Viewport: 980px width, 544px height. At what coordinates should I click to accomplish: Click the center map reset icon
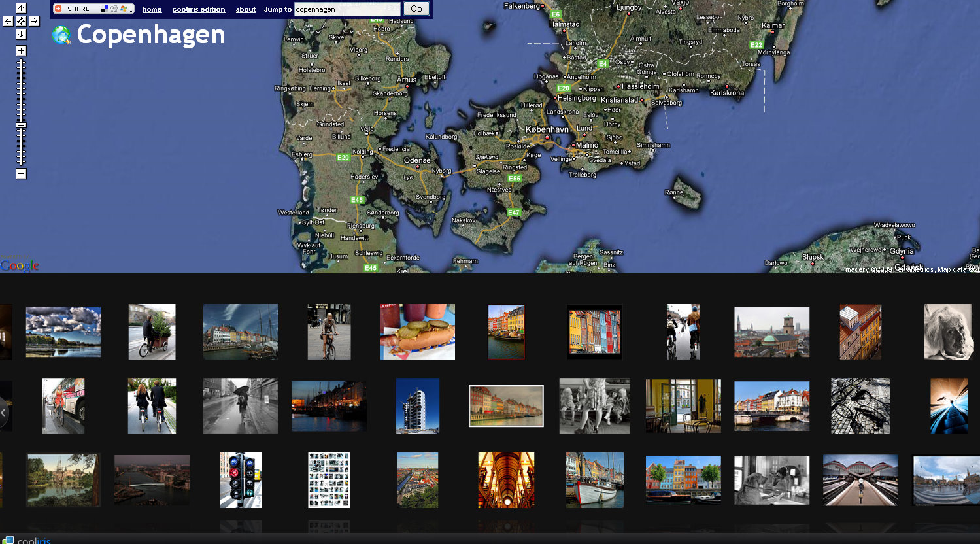pyautogui.click(x=21, y=22)
